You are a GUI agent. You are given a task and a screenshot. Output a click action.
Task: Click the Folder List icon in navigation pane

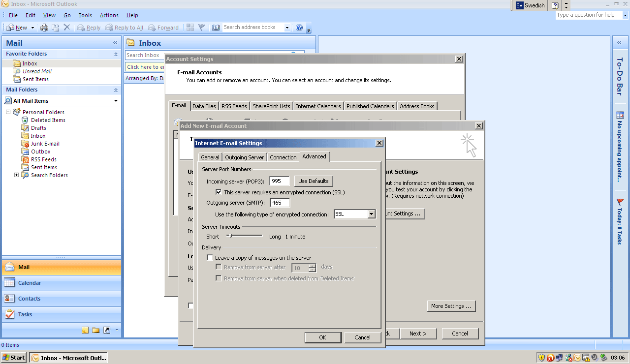(96, 330)
